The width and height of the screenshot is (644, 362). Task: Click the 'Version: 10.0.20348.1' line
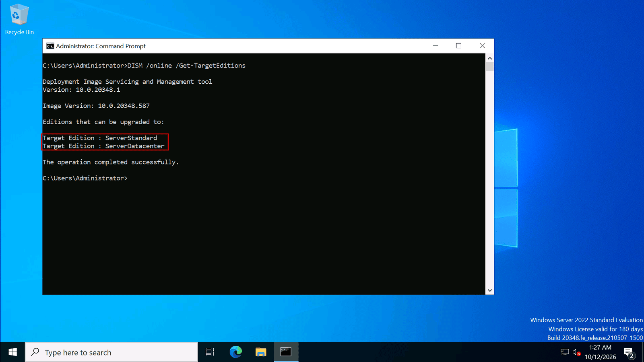(81, 90)
